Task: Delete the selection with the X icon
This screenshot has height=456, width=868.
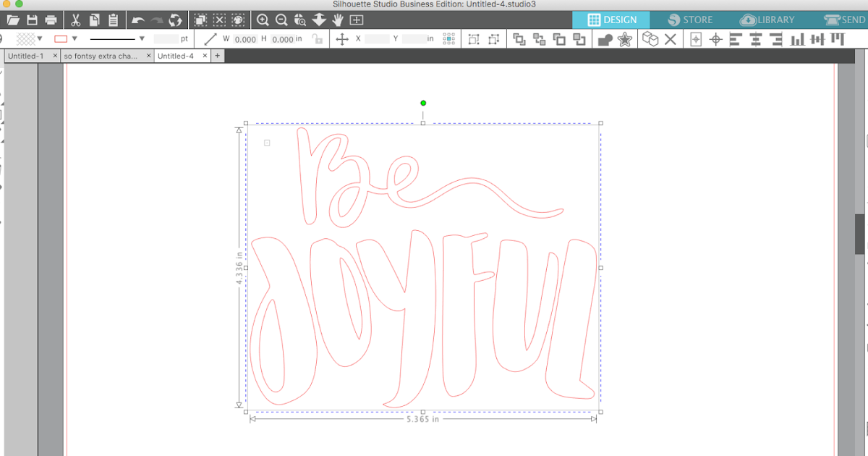Action: point(671,39)
